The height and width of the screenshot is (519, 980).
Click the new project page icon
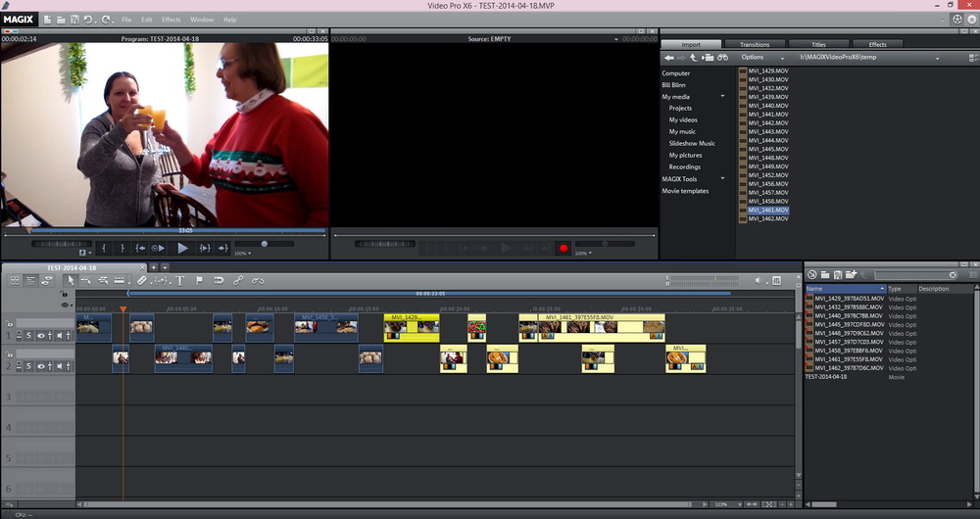point(47,20)
